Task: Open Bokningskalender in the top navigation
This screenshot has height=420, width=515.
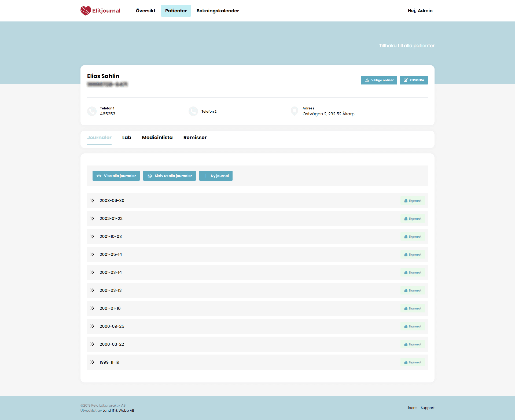Action: click(218, 11)
